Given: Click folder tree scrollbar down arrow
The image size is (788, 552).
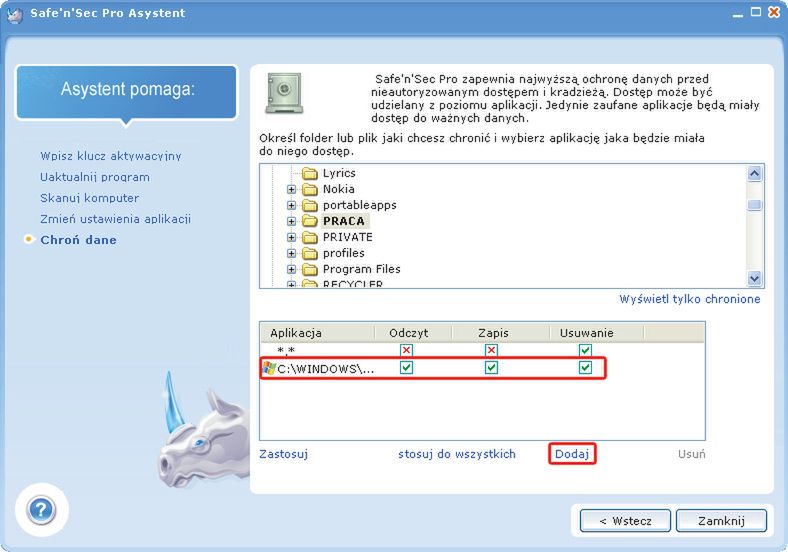Looking at the screenshot, I should (x=754, y=278).
